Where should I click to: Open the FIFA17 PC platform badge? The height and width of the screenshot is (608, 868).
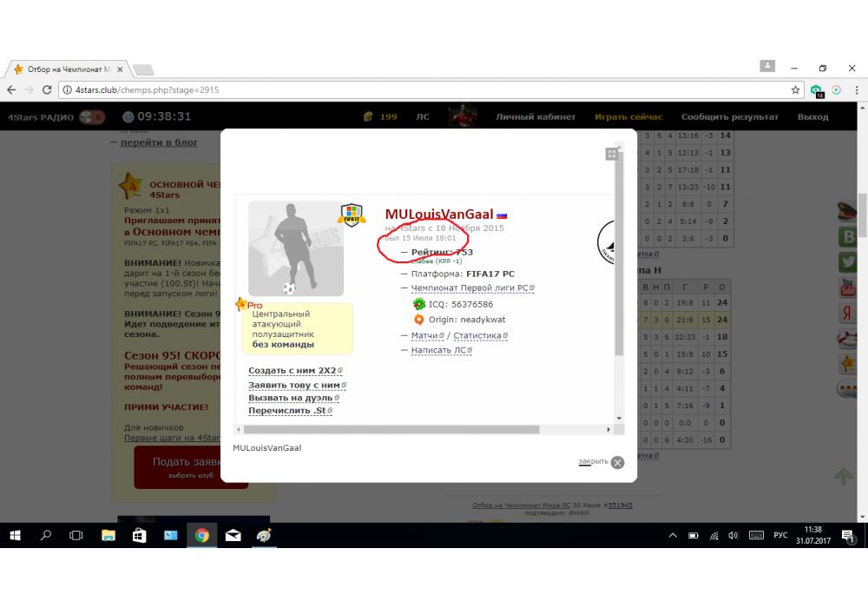pos(352,215)
